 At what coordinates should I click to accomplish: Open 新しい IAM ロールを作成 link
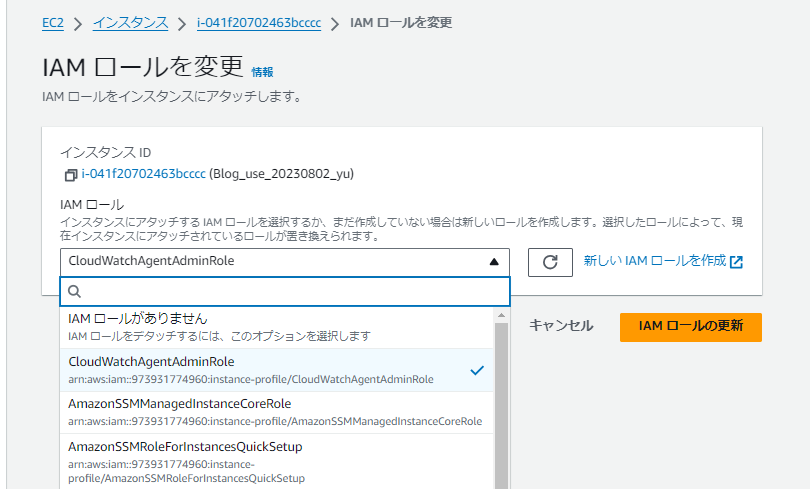pyautogui.click(x=655, y=261)
